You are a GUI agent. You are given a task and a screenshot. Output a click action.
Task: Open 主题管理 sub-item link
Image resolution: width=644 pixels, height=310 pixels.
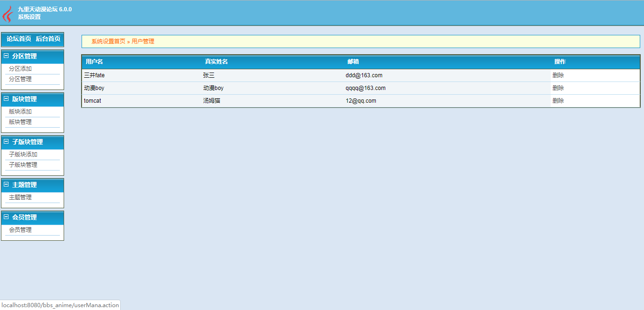click(x=20, y=197)
